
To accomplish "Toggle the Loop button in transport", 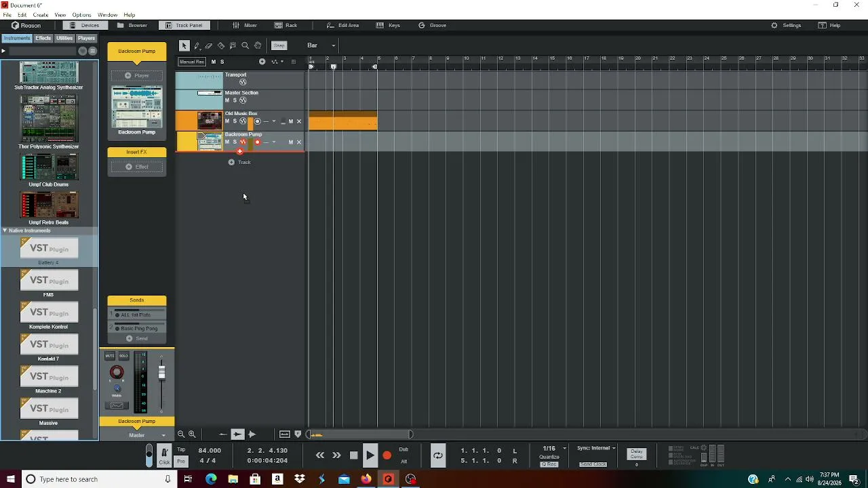I will (438, 455).
